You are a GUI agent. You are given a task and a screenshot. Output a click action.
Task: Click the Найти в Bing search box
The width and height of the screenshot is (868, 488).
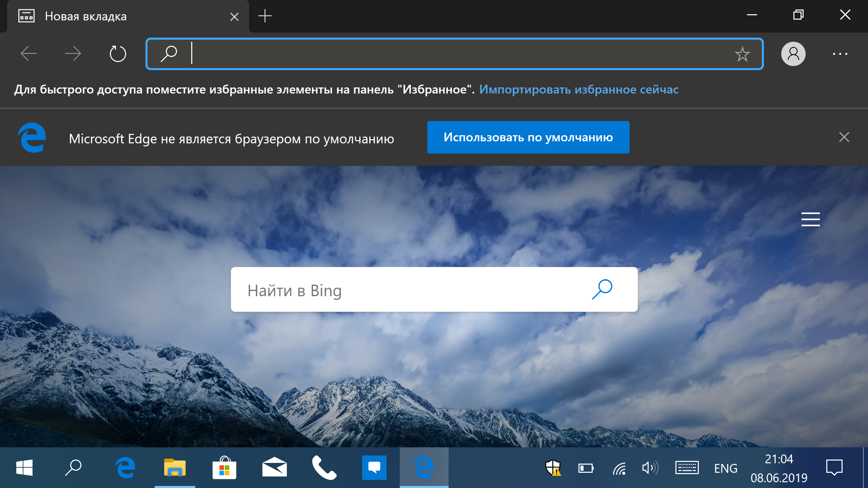click(x=434, y=289)
